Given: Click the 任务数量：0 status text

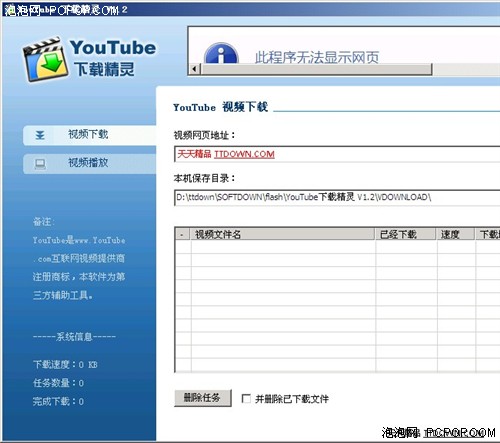Looking at the screenshot, I should click(58, 383).
